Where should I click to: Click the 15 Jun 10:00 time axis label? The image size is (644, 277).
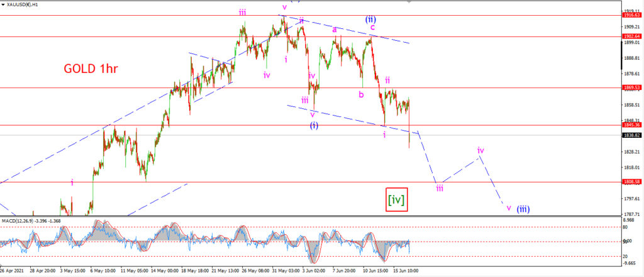[x=405, y=271]
